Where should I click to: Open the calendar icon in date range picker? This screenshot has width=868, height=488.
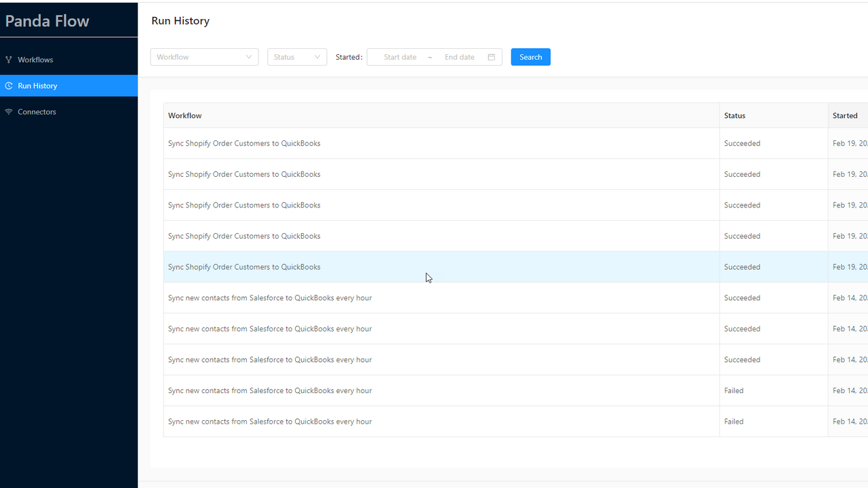click(491, 57)
